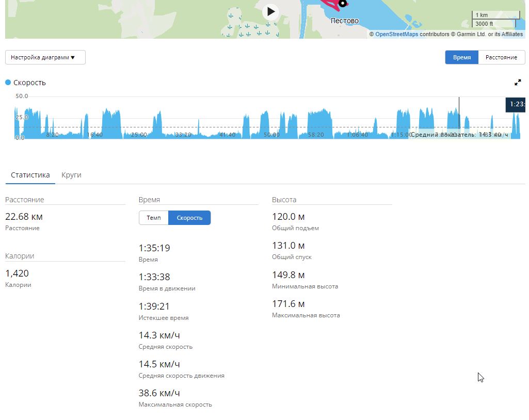Click the 38.6 км/ч maximum speed value
Screen dimensions: 529x420
pos(159,393)
